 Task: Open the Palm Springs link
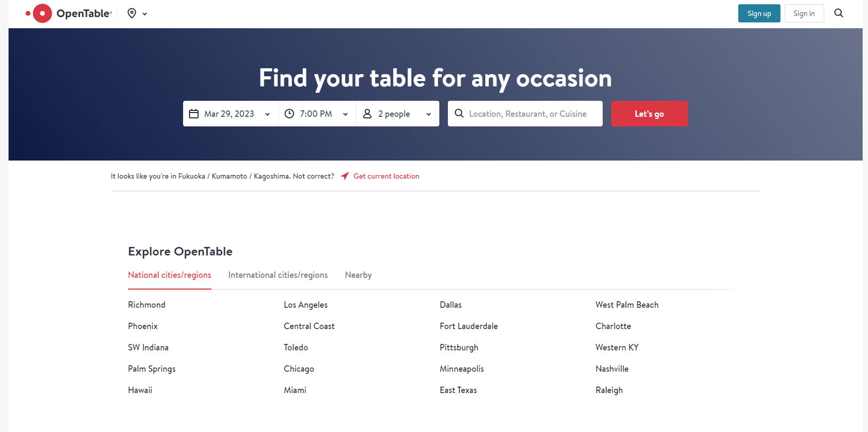152,369
